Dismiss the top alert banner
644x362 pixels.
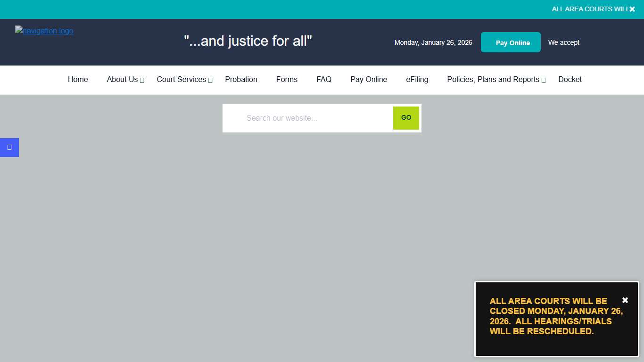[x=632, y=9]
